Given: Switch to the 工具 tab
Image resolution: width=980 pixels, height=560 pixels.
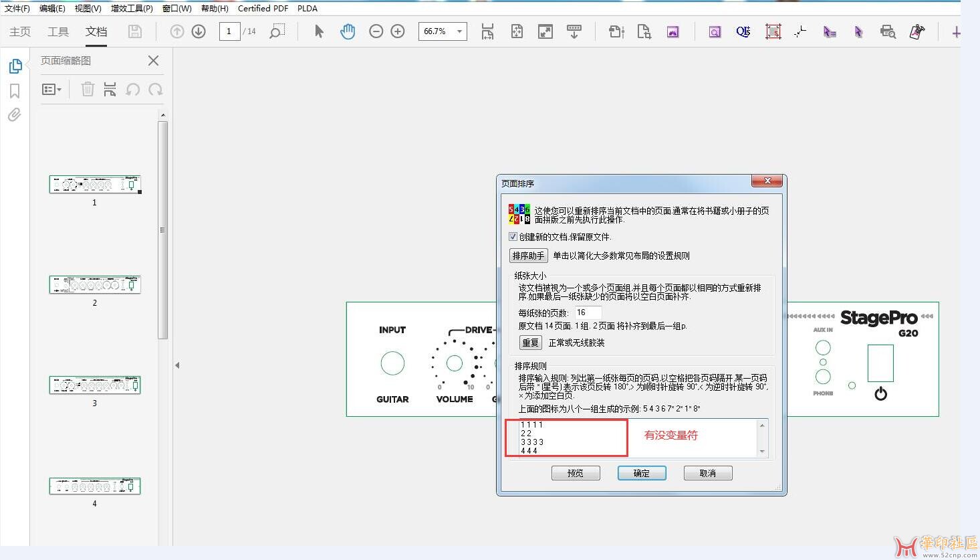Looking at the screenshot, I should pos(58,31).
